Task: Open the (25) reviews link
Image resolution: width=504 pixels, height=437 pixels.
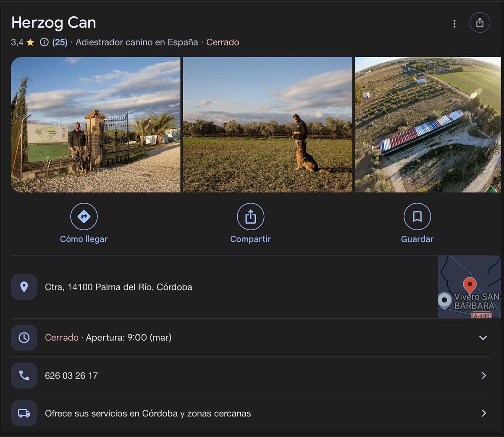Action: click(60, 42)
